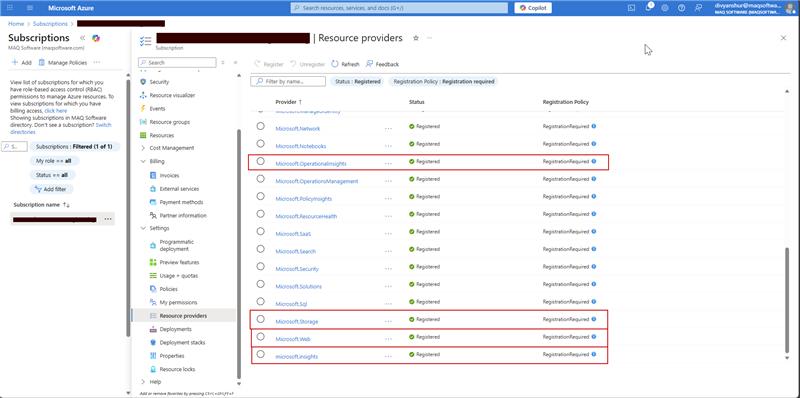Select the Microsoft.SaaS radio button
The width and height of the screenshot is (800, 398).
point(261,231)
